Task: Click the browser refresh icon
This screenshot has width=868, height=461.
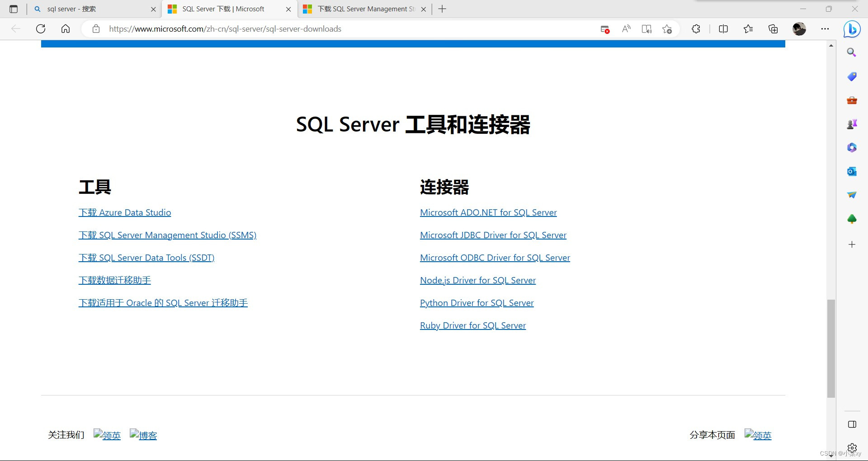Action: tap(41, 29)
